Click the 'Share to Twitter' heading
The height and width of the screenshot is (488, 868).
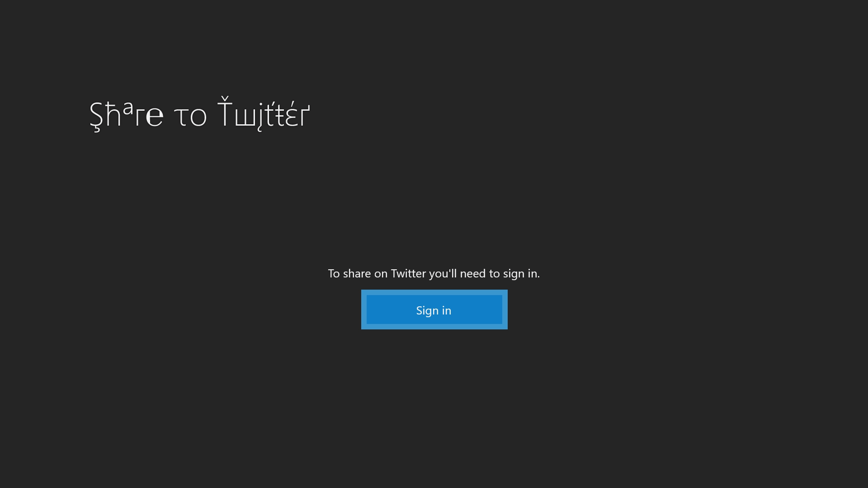(200, 114)
